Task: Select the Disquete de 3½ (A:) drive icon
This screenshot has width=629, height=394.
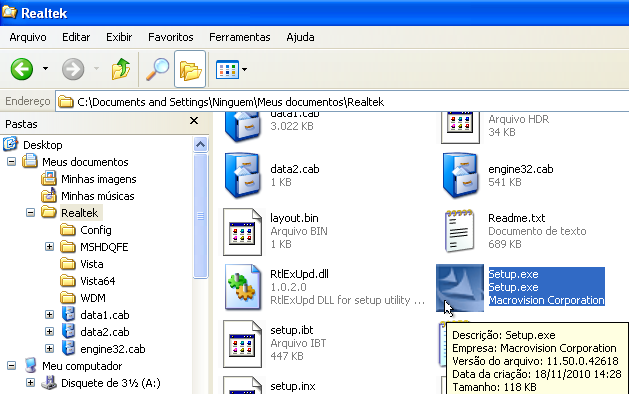Action: [49, 383]
